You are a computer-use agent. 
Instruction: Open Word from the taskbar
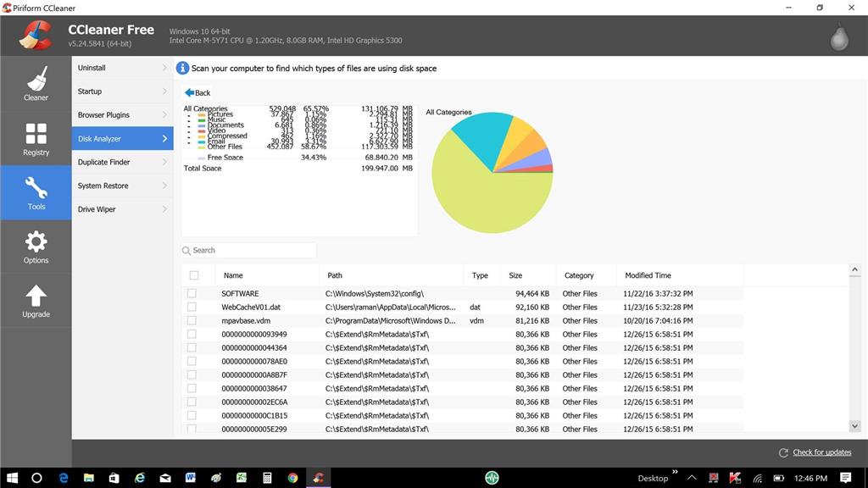coord(191,478)
